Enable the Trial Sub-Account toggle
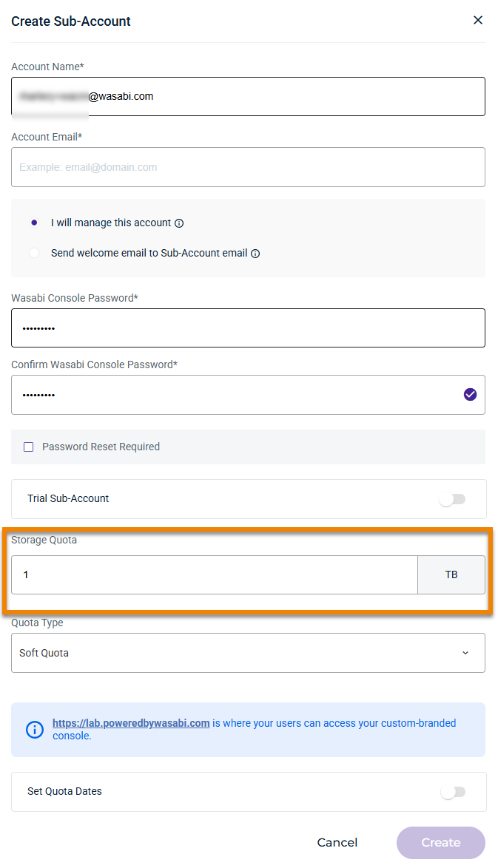498x868 pixels. [452, 499]
